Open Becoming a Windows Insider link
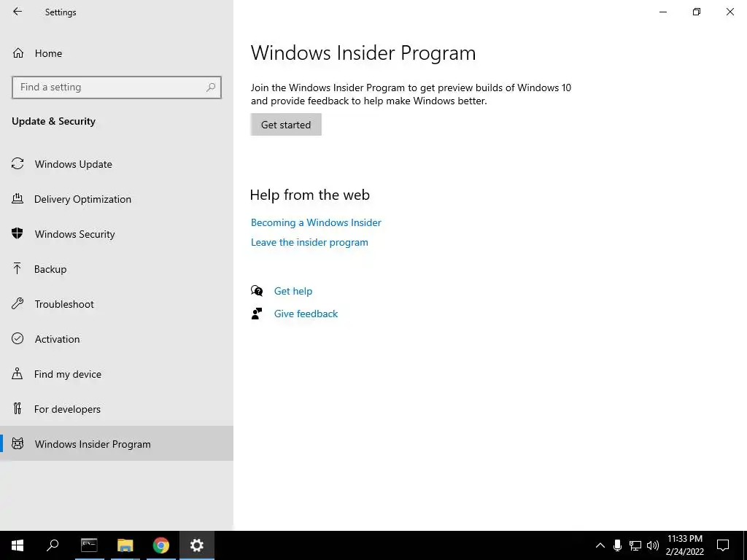The image size is (747, 560). [316, 222]
